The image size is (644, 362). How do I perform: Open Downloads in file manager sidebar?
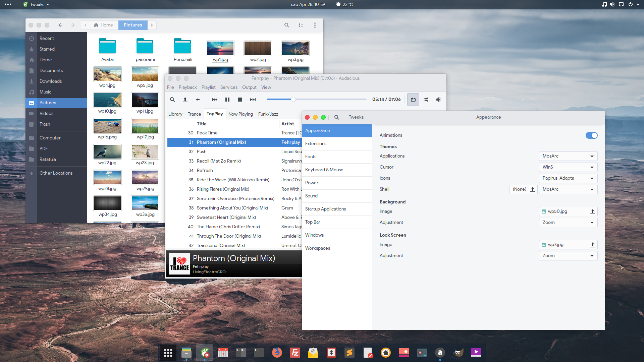click(56, 81)
